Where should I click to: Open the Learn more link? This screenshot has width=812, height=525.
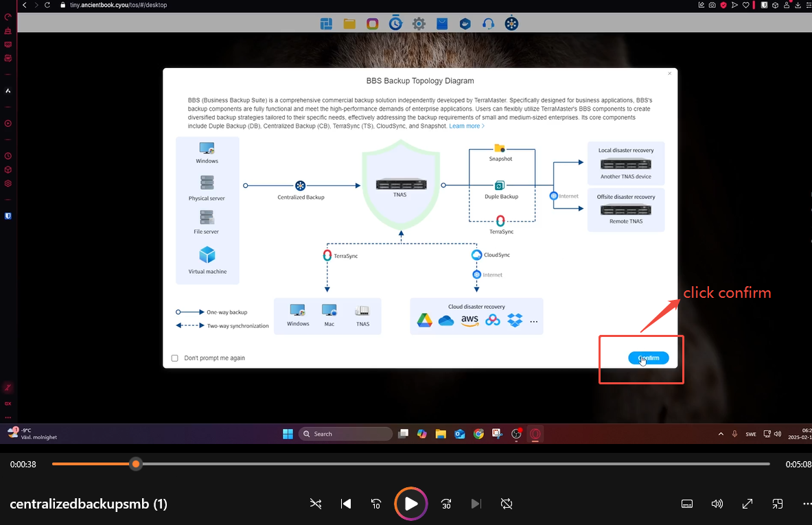click(x=467, y=126)
